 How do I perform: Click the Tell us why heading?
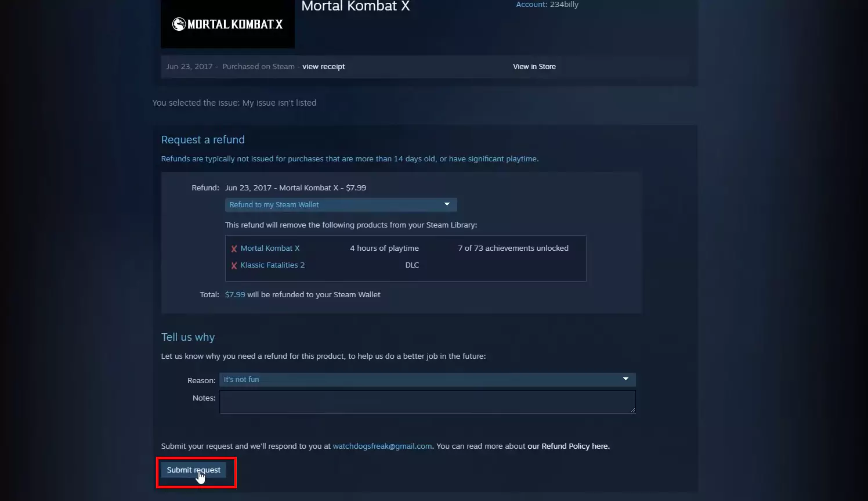pos(188,337)
